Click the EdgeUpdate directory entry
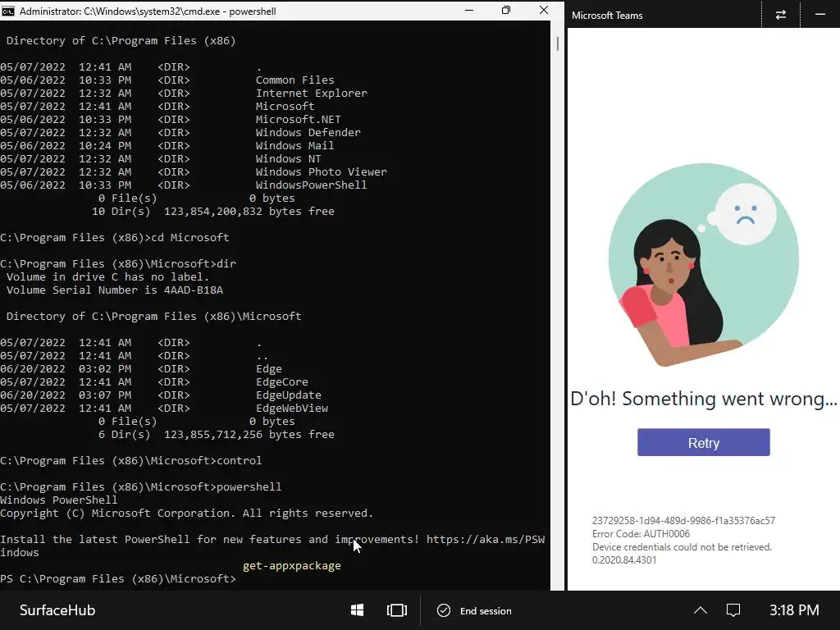Screen dimensions: 840x630 (x=289, y=395)
